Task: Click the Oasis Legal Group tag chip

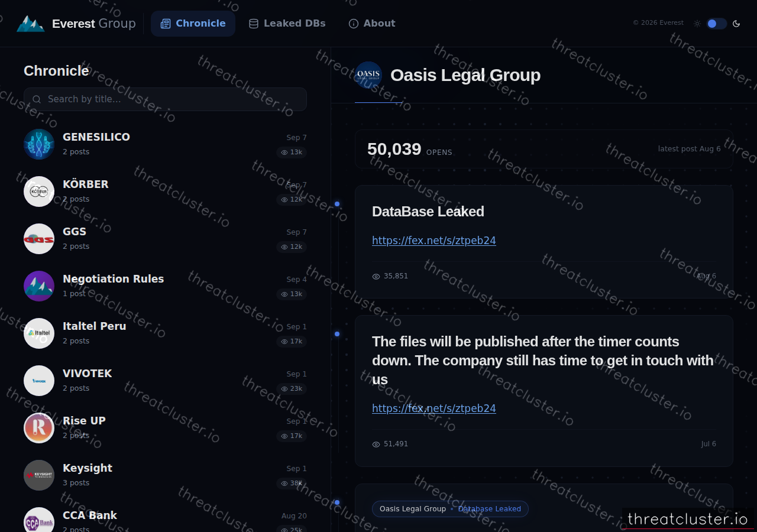Action: pos(413,509)
